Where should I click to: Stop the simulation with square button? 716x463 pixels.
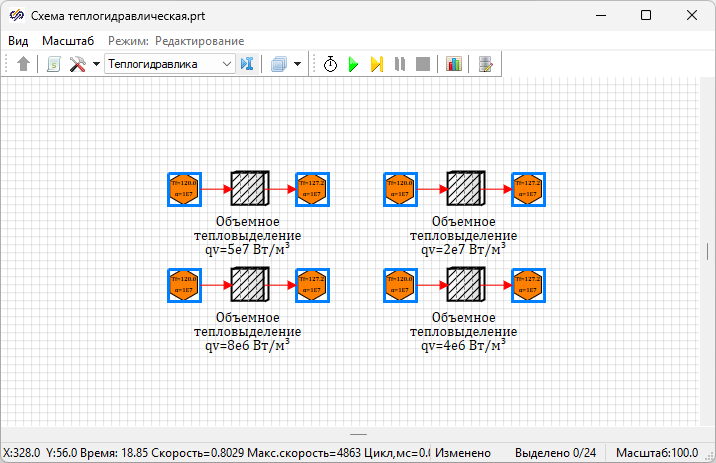click(x=422, y=64)
